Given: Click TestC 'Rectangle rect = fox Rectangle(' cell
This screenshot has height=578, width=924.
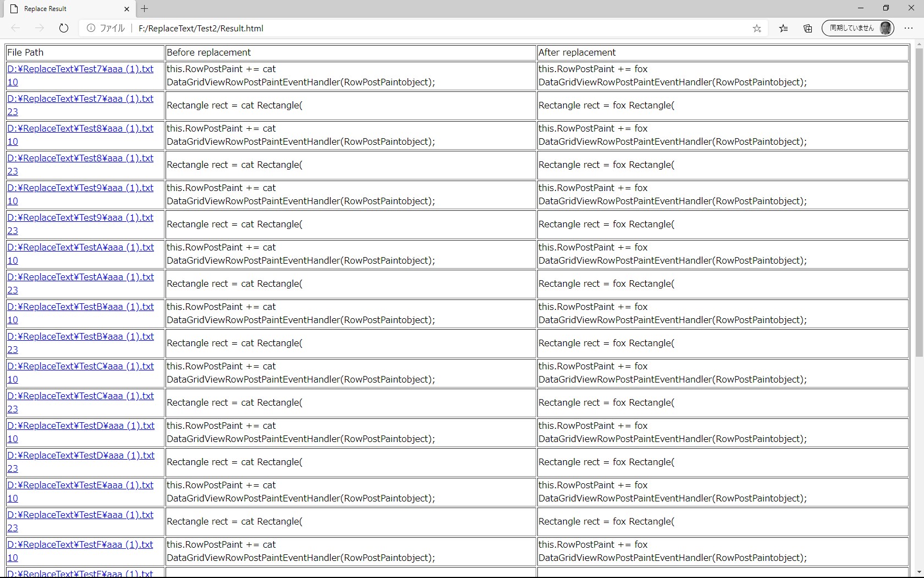Looking at the screenshot, I should click(x=723, y=402).
